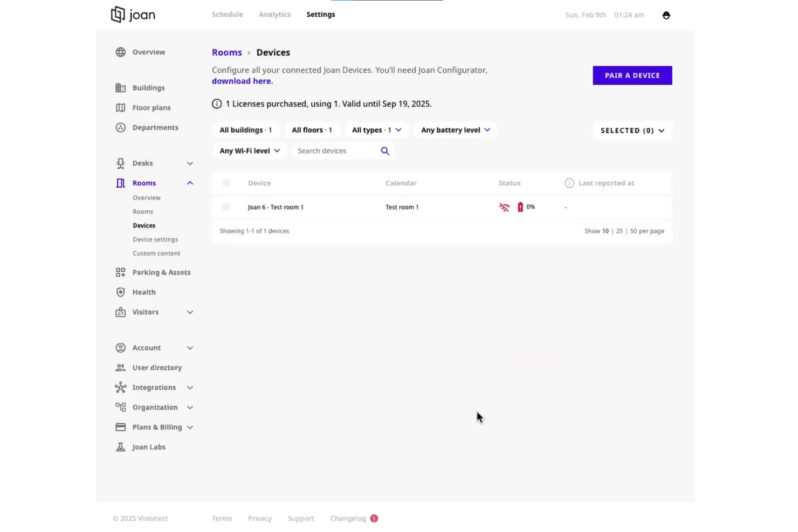Click the Pair a Device button
The height and width of the screenshot is (532, 798).
coord(632,75)
